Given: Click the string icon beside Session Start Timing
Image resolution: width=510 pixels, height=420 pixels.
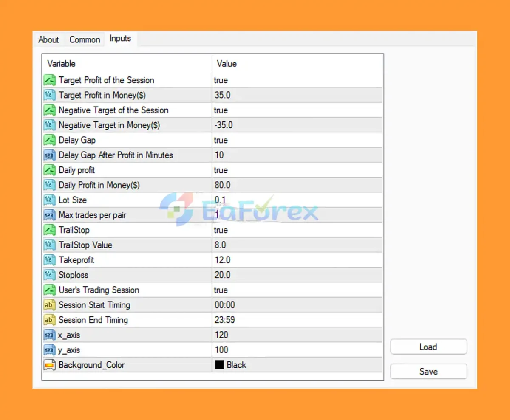Looking at the screenshot, I should [50, 305].
